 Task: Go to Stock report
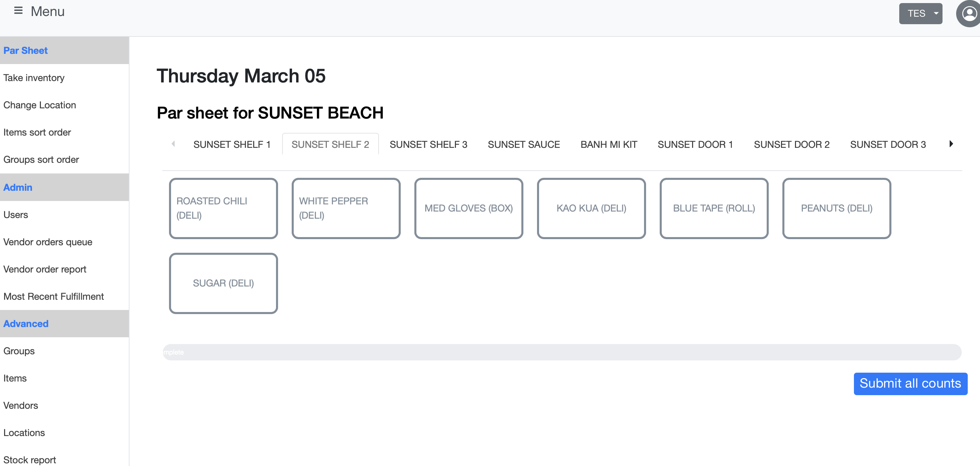point(30,460)
